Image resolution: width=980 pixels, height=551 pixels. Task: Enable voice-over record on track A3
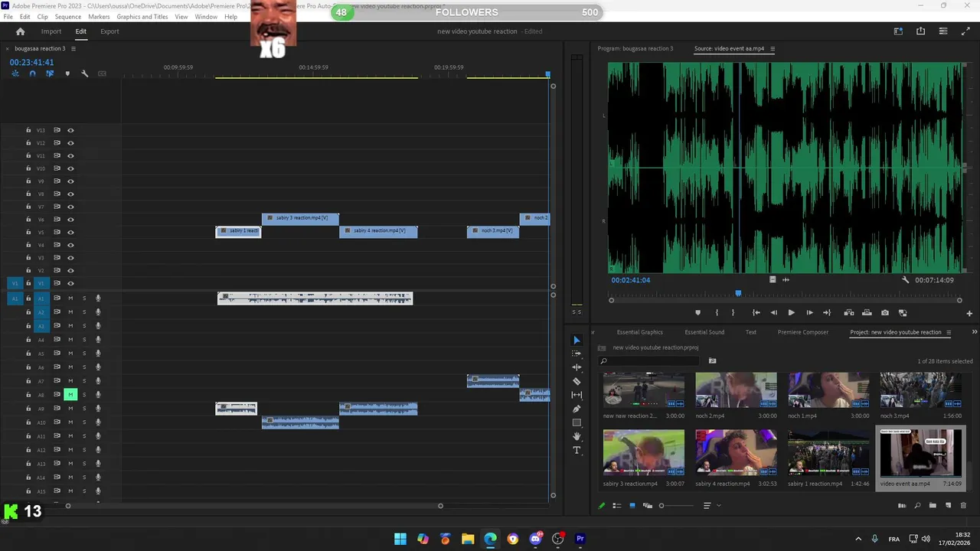98,326
